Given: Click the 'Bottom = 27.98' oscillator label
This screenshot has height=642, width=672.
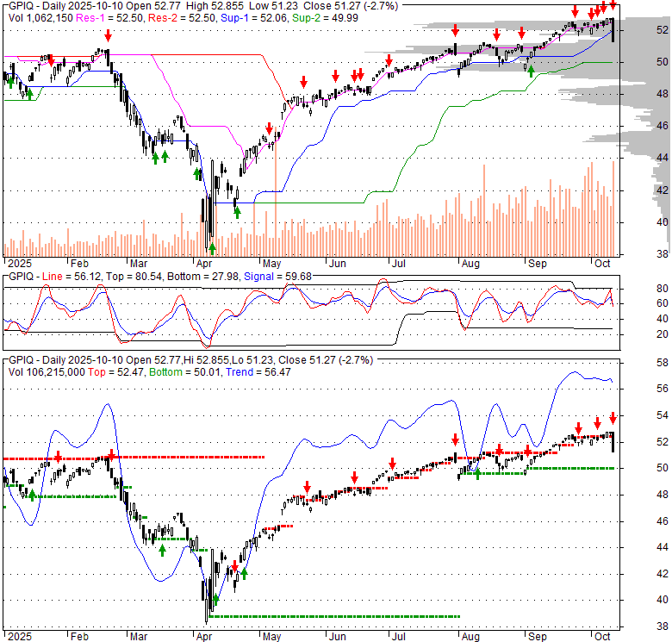Looking at the screenshot, I should [x=202, y=277].
